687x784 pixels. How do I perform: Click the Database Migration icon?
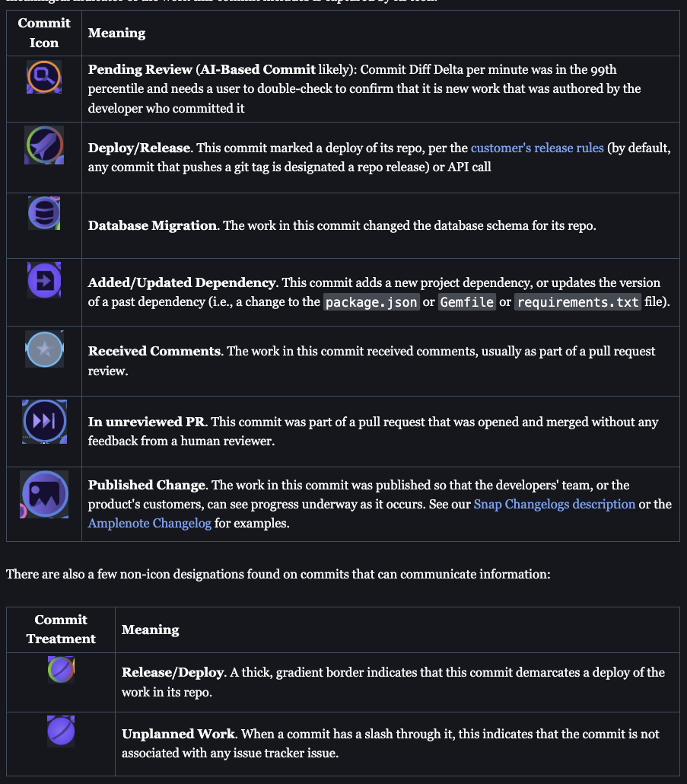click(43, 213)
